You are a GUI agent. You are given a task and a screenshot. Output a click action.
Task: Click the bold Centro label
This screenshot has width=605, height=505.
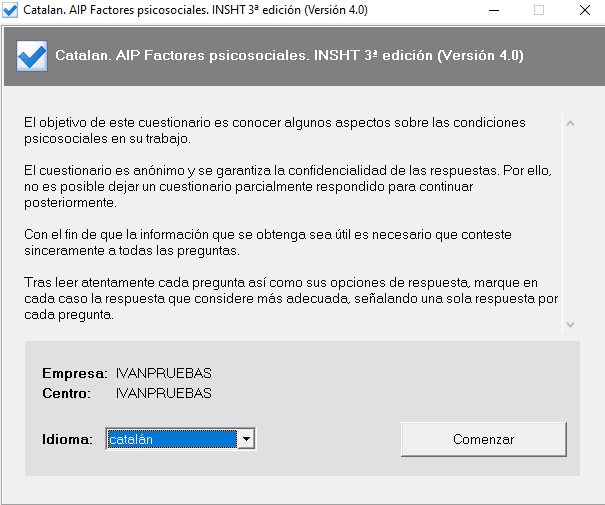point(66,393)
